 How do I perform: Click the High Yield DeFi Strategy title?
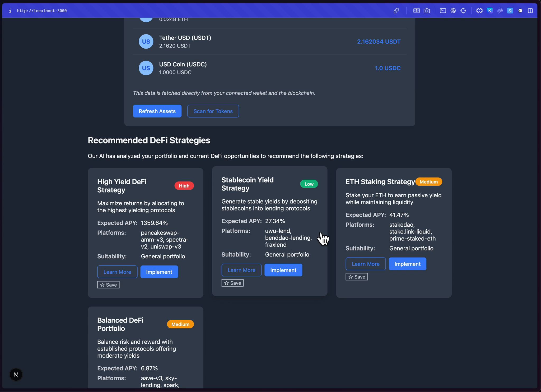(122, 185)
